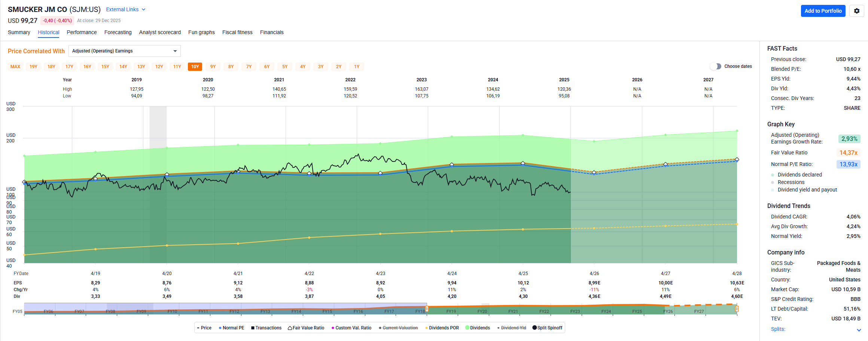The image size is (868, 341).
Task: Select the 5Y time range button
Action: coord(285,67)
